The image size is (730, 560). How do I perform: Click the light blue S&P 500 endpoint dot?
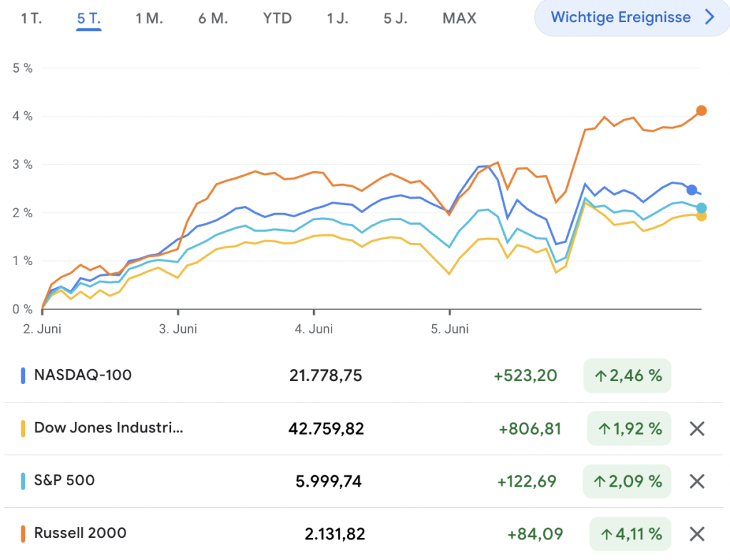point(701,208)
